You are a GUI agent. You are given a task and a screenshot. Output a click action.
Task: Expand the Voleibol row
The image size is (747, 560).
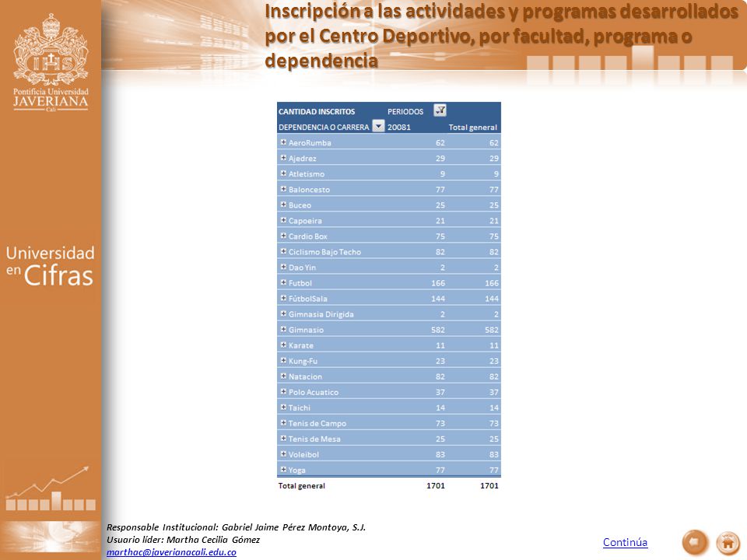click(x=283, y=453)
